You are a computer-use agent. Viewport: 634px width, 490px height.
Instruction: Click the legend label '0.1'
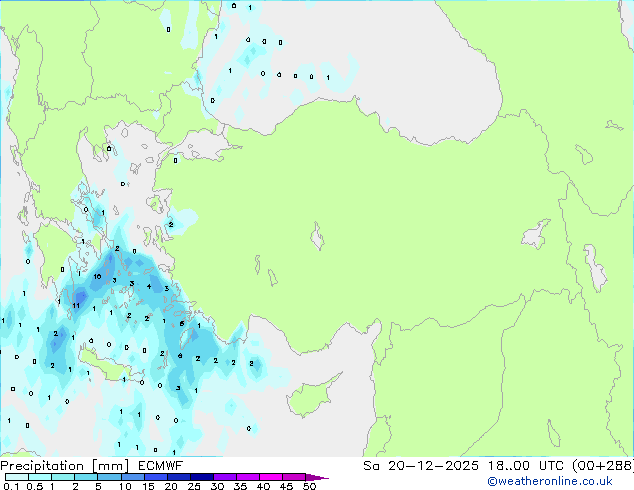[x=11, y=486]
